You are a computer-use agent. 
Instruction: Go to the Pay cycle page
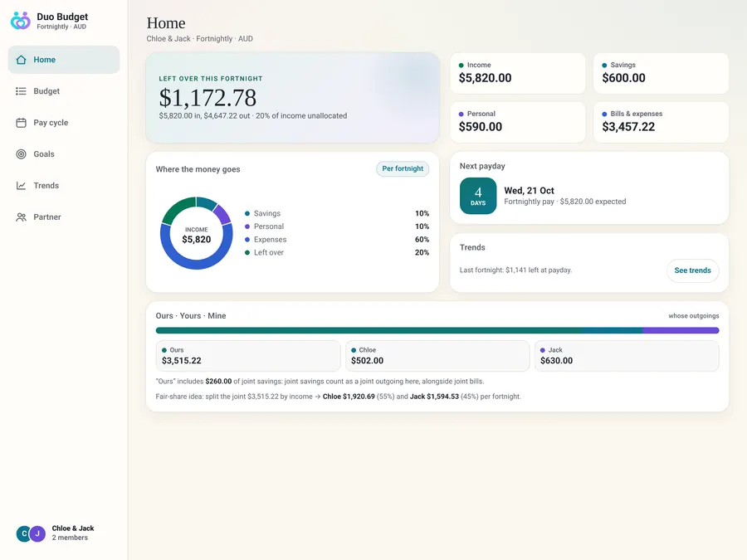coord(64,123)
